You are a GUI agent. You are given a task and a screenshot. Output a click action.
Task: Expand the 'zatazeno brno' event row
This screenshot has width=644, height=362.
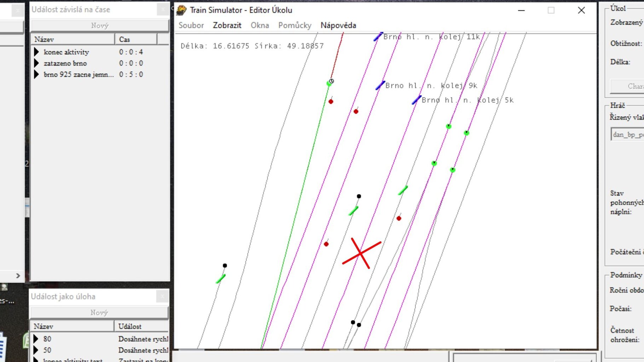[x=36, y=63]
